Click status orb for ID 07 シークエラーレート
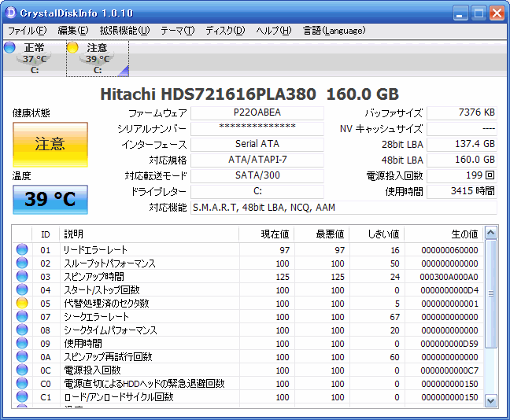510x420 pixels. pos(22,316)
